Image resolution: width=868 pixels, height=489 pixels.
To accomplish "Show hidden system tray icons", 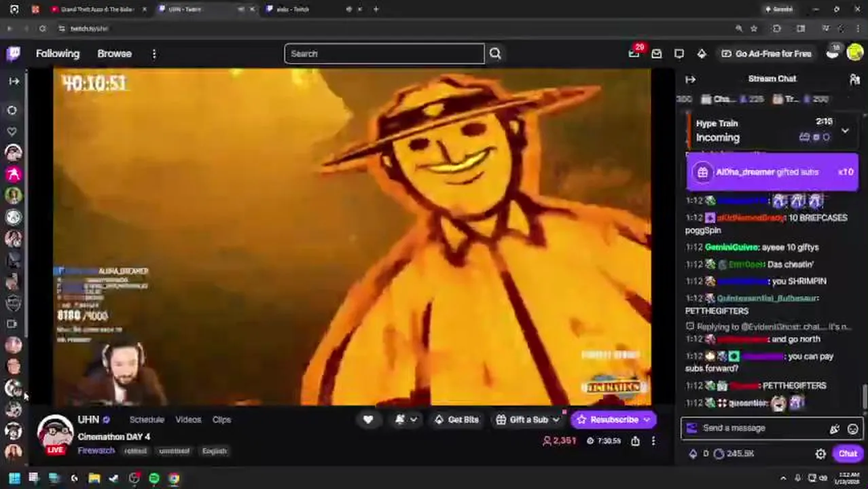I will coord(783,478).
